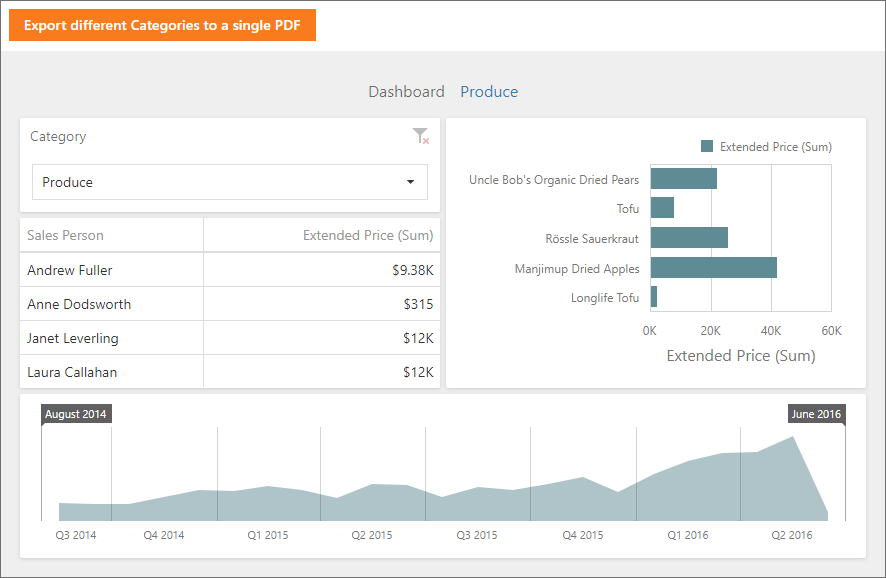Expand the category combo box arrow

(410, 182)
